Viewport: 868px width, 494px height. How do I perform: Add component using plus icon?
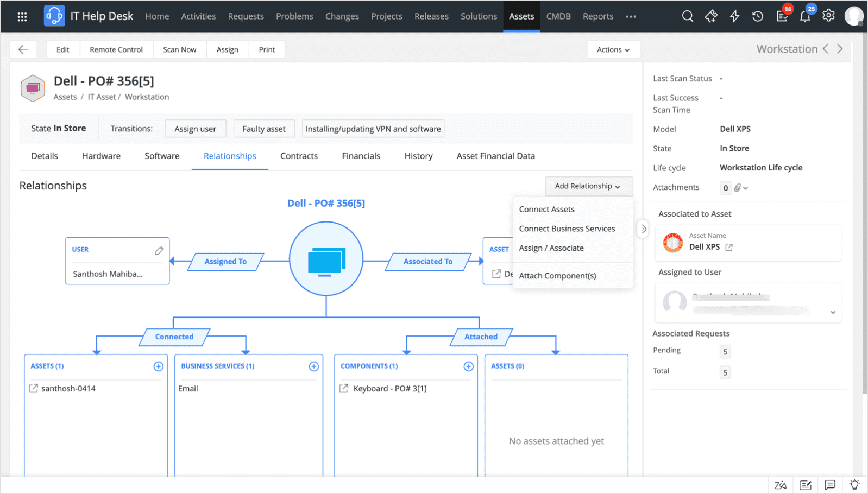point(468,366)
